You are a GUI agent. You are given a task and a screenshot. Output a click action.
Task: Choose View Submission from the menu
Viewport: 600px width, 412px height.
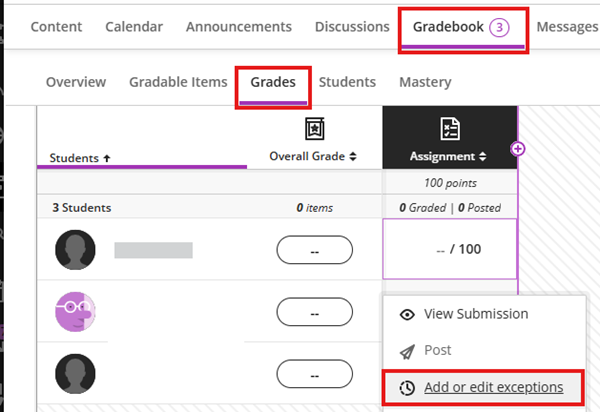(476, 314)
